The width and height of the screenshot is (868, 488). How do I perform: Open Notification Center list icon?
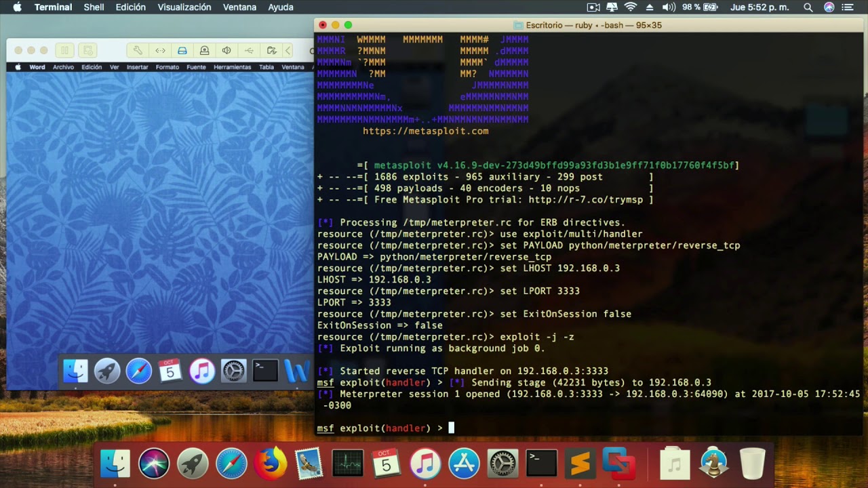point(848,7)
